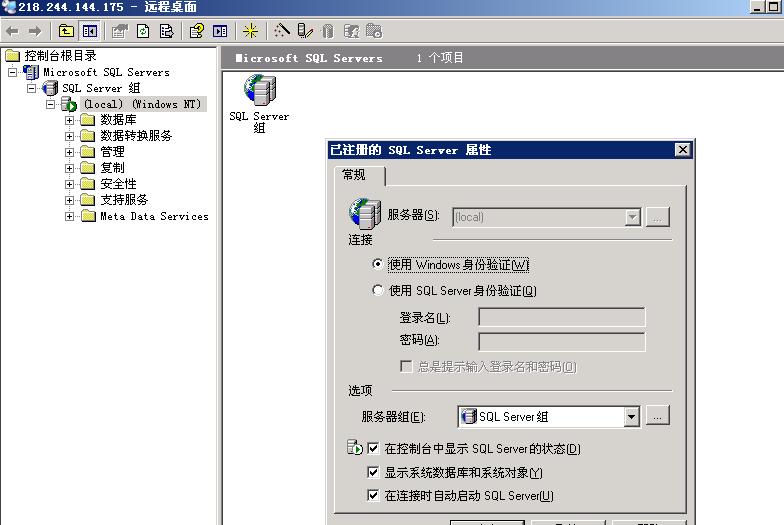Launch the wizard with the magic wand icon
This screenshot has height=525, width=784.
coord(282,31)
